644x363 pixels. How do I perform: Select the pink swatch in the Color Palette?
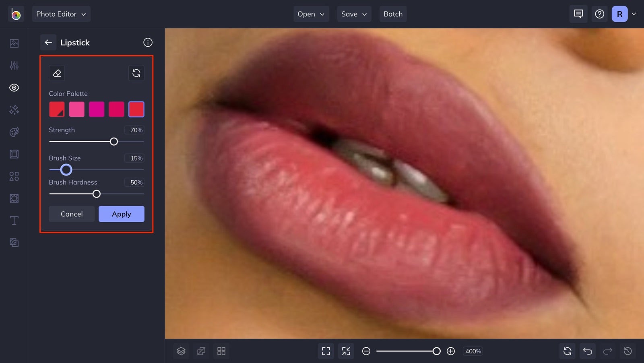tap(76, 109)
